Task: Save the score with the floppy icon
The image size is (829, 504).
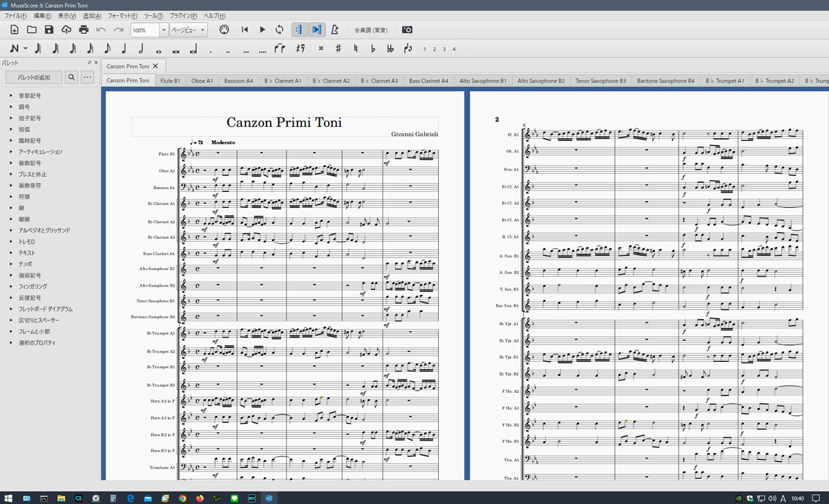Action: (49, 30)
